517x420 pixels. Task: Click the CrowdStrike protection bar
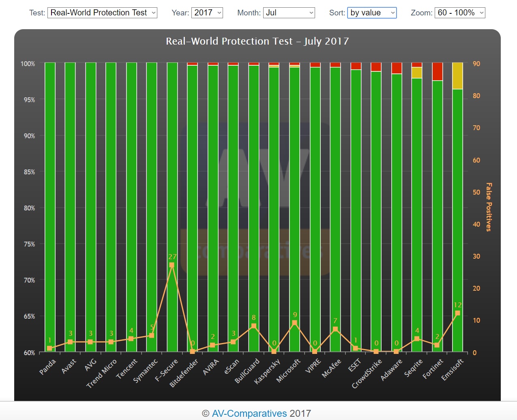376,211
